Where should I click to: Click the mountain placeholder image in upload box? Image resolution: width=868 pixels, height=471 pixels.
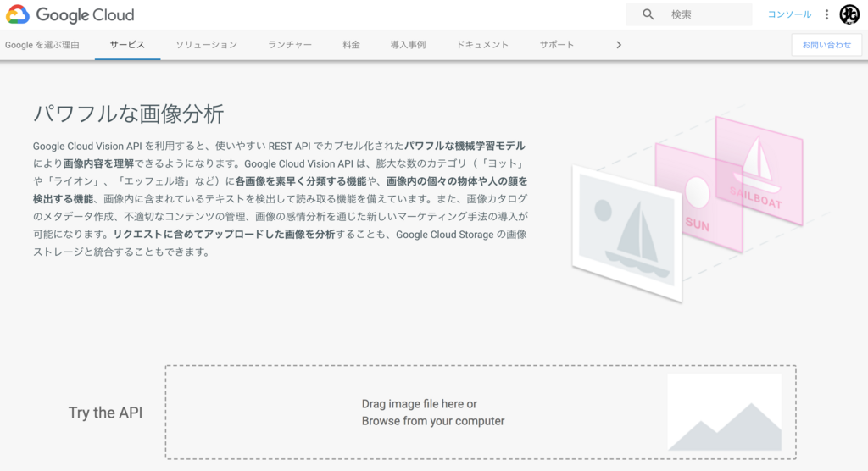click(x=724, y=413)
